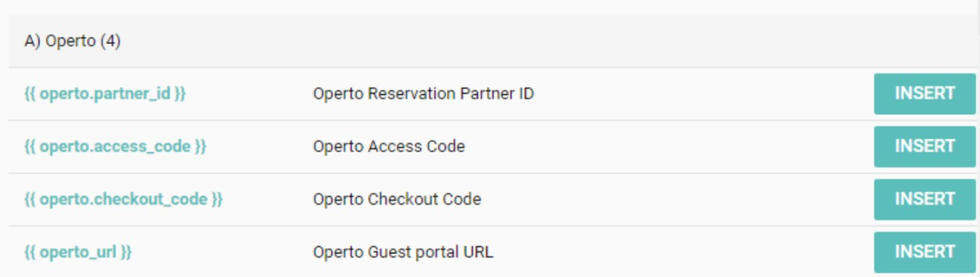The image size is (980, 277).
Task: Insert the Operto Access Code variable
Action: click(x=924, y=146)
